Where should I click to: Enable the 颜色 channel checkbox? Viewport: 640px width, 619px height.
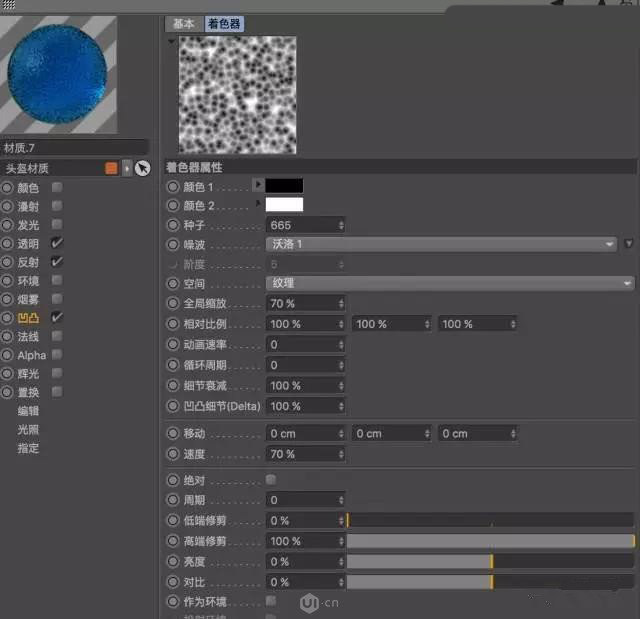coord(57,187)
